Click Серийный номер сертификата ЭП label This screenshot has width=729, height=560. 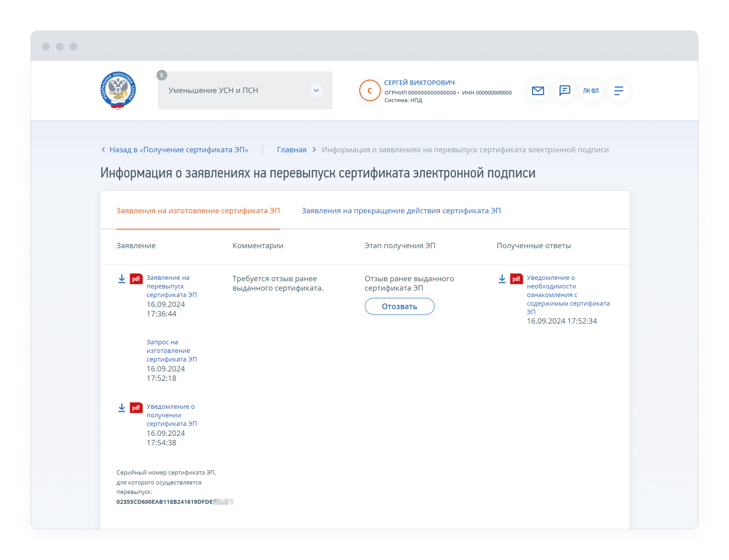click(x=166, y=482)
